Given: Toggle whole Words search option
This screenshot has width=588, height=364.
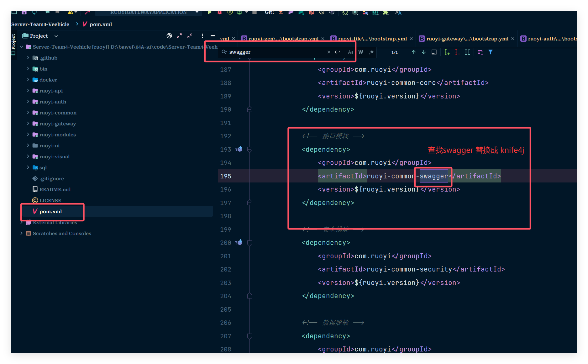Looking at the screenshot, I should click(x=361, y=52).
